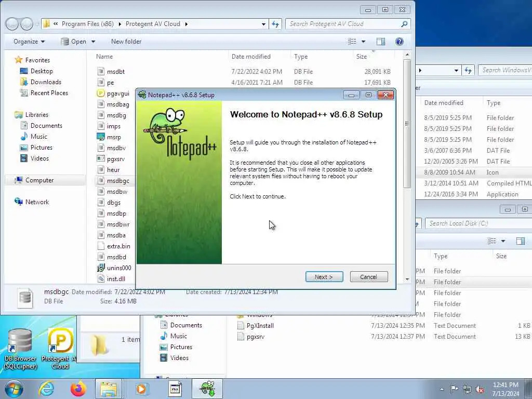Select the msdbt file
This screenshot has width=532, height=399.
(116, 72)
